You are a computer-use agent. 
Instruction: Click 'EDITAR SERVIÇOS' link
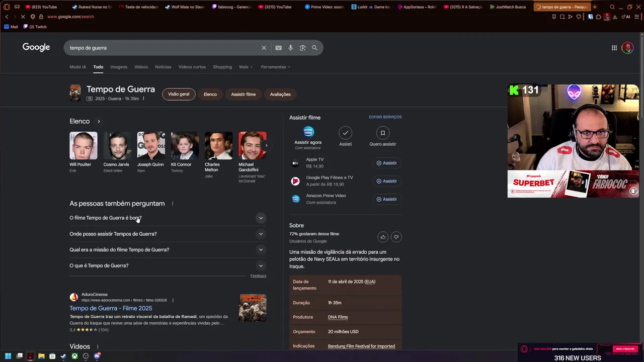[385, 117]
